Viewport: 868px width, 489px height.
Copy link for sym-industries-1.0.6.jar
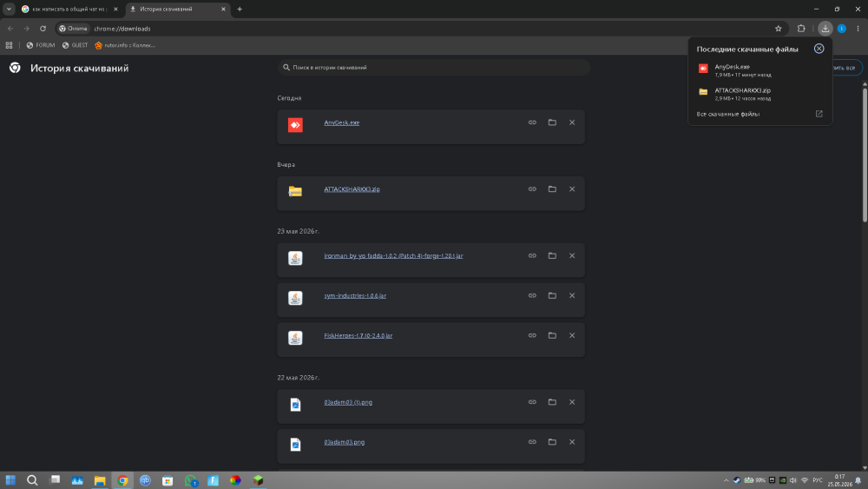point(532,295)
